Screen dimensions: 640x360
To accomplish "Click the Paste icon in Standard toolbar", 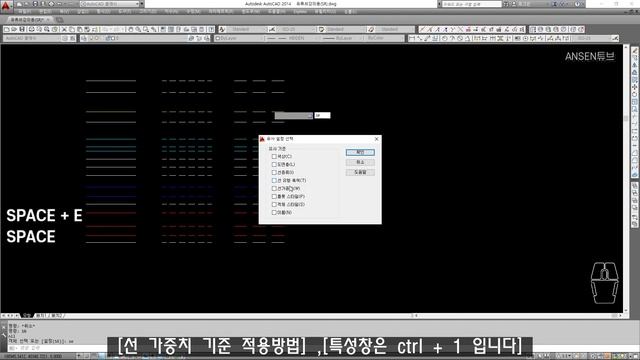I will (x=80, y=29).
